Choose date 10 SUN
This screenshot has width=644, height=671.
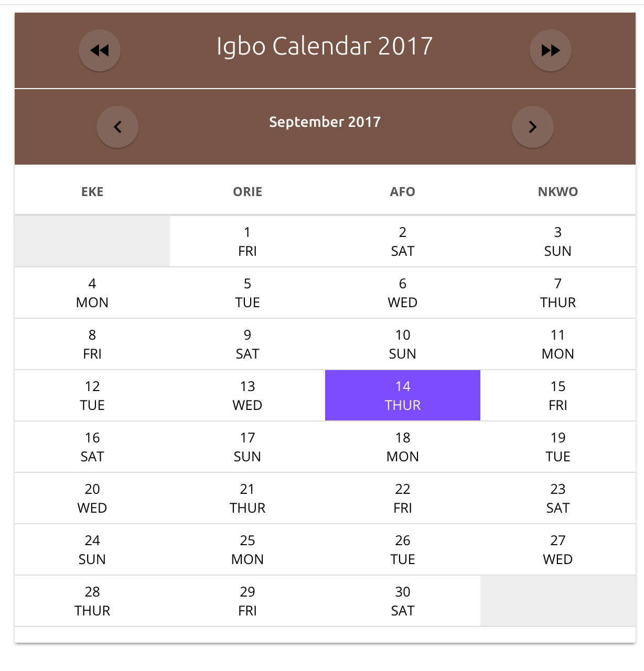(403, 344)
